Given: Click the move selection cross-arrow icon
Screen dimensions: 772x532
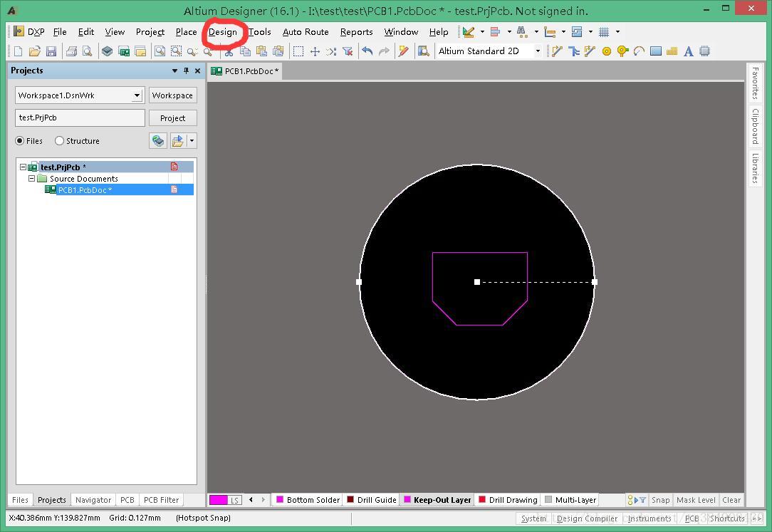Looking at the screenshot, I should click(315, 51).
